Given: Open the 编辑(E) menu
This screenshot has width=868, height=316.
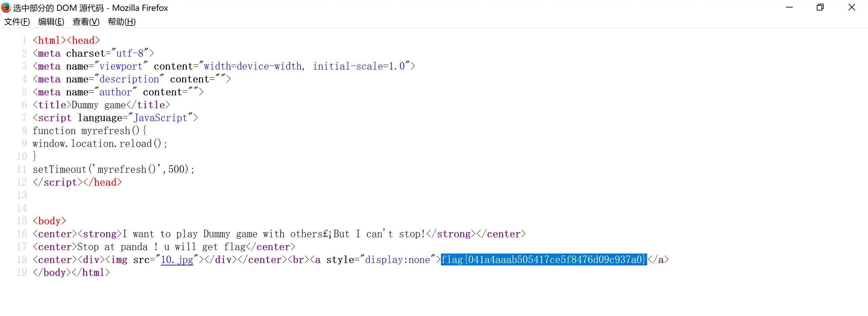Looking at the screenshot, I should click(51, 22).
